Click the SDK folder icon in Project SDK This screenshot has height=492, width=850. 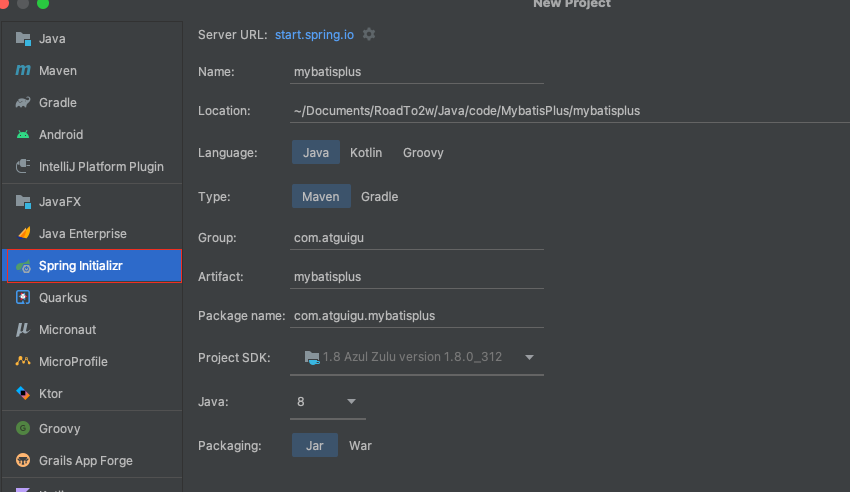(312, 357)
